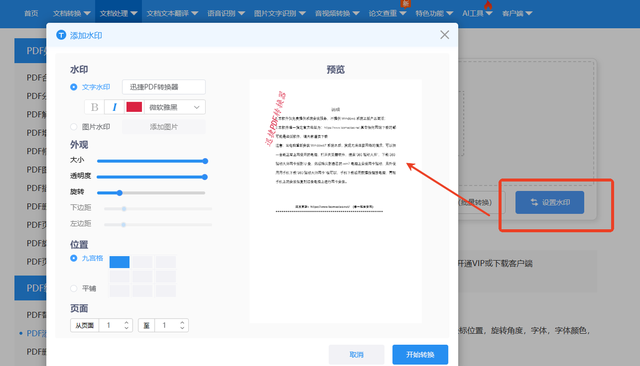Select the 平铺 tile radio button
The width and height of the screenshot is (640, 366).
pyautogui.click(x=74, y=288)
